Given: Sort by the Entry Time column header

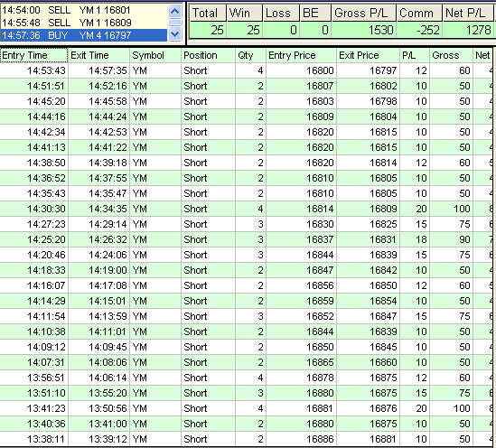Looking at the screenshot, I should pos(33,55).
